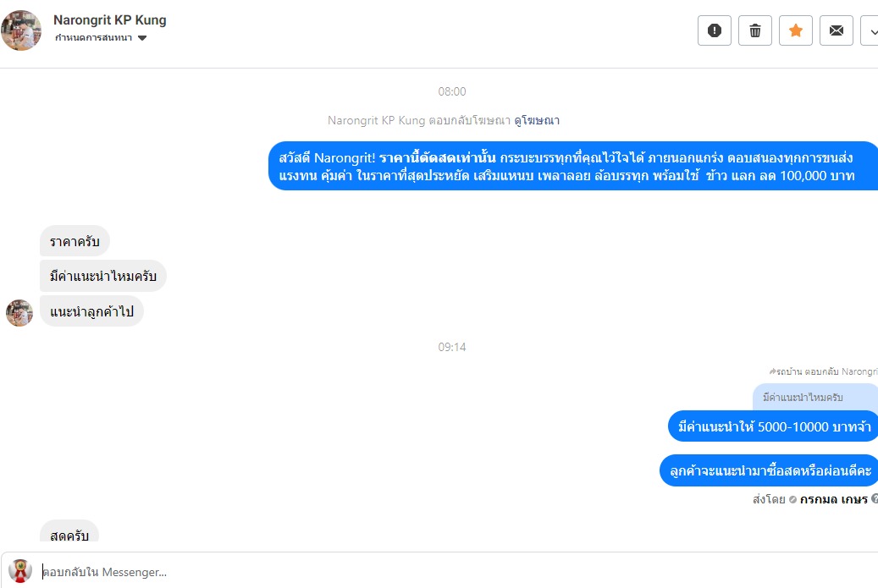Click the Narongrit KP Kung name

(110, 20)
